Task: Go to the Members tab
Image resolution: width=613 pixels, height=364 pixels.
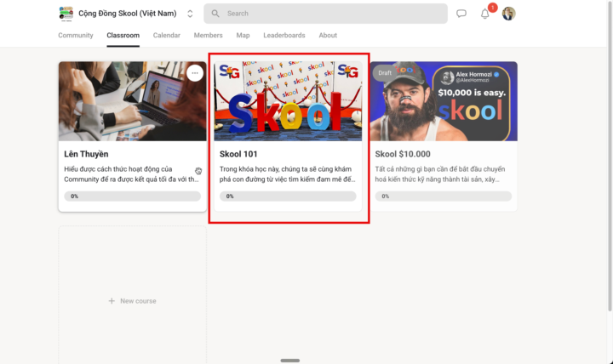Action: (208, 35)
